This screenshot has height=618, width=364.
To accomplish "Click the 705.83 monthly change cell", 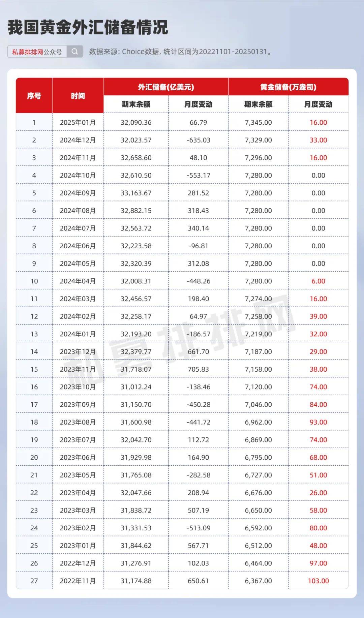I will [199, 369].
